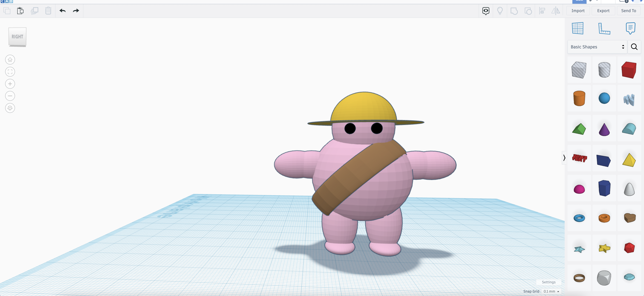The height and width of the screenshot is (296, 644).
Task: Zoom out with the minus button
Action: [10, 96]
